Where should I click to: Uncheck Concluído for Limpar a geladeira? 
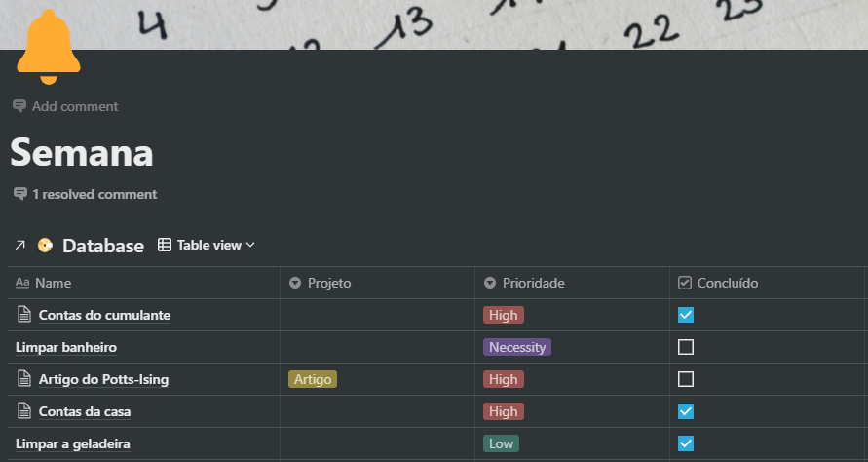tap(686, 443)
